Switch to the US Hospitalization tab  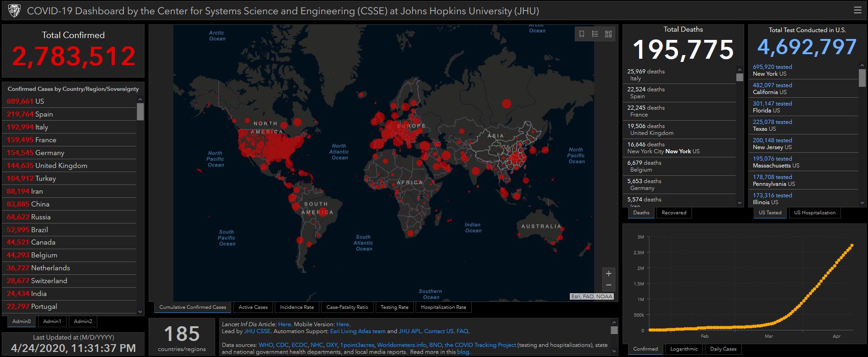coord(815,213)
